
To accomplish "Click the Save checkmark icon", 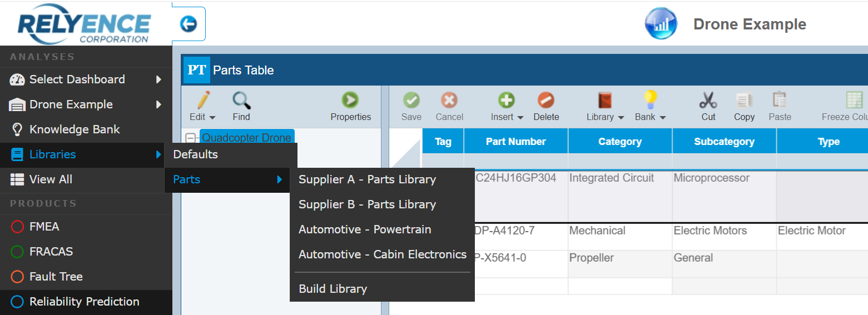I will pos(411,101).
